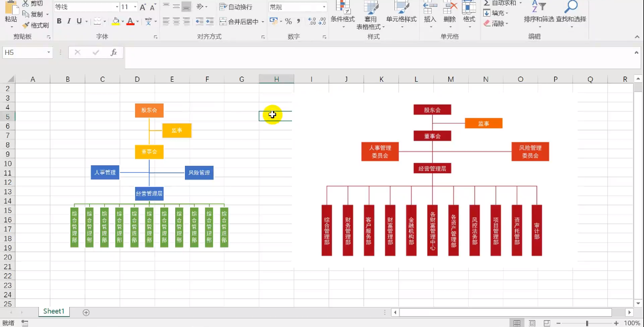Set top vertical alignment
The height and width of the screenshot is (327, 644).
(x=166, y=6)
